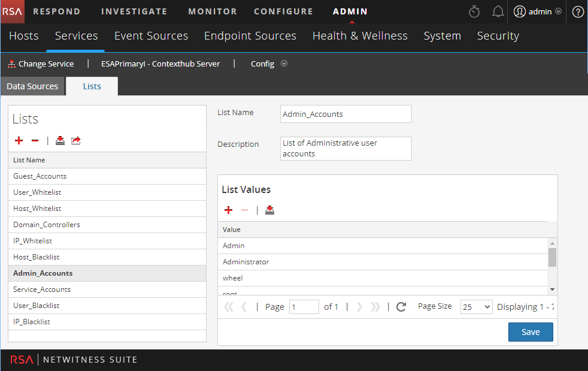
Task: Click the help question mark icon
Action: click(x=577, y=11)
